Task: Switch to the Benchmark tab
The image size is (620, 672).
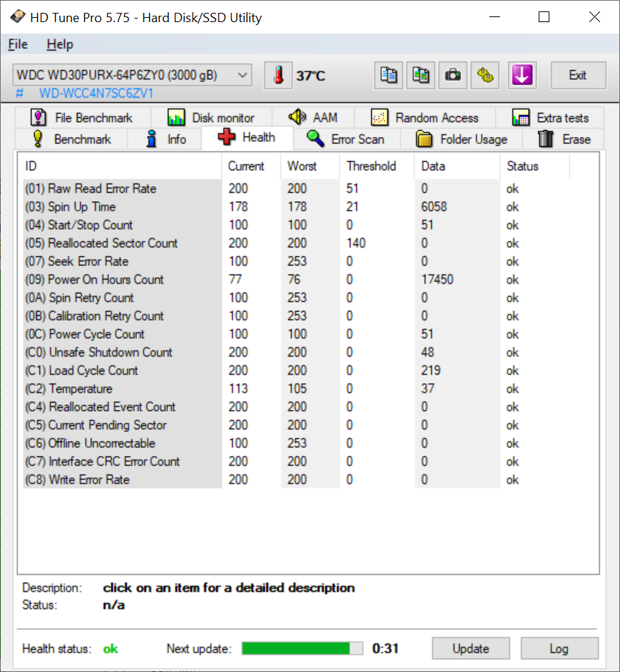Action: click(71, 139)
